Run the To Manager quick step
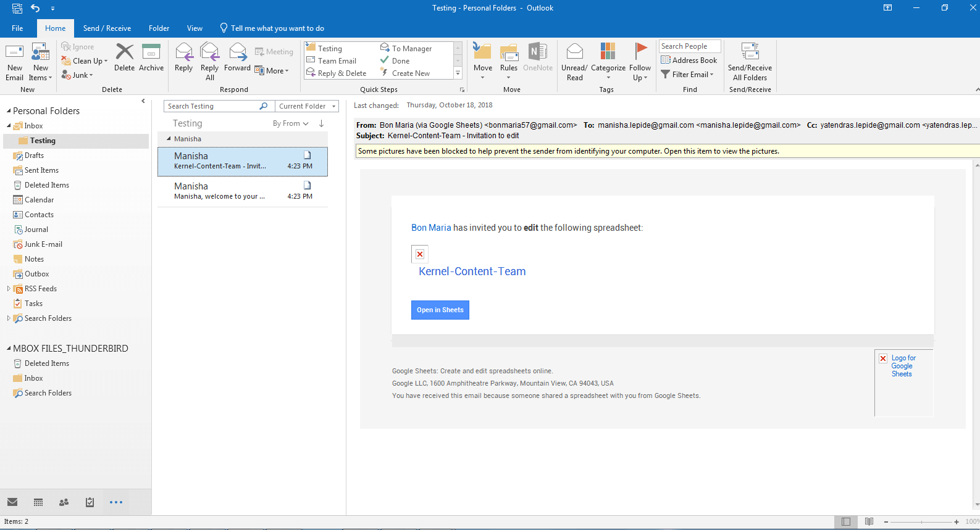The height and width of the screenshot is (530, 980). point(406,49)
